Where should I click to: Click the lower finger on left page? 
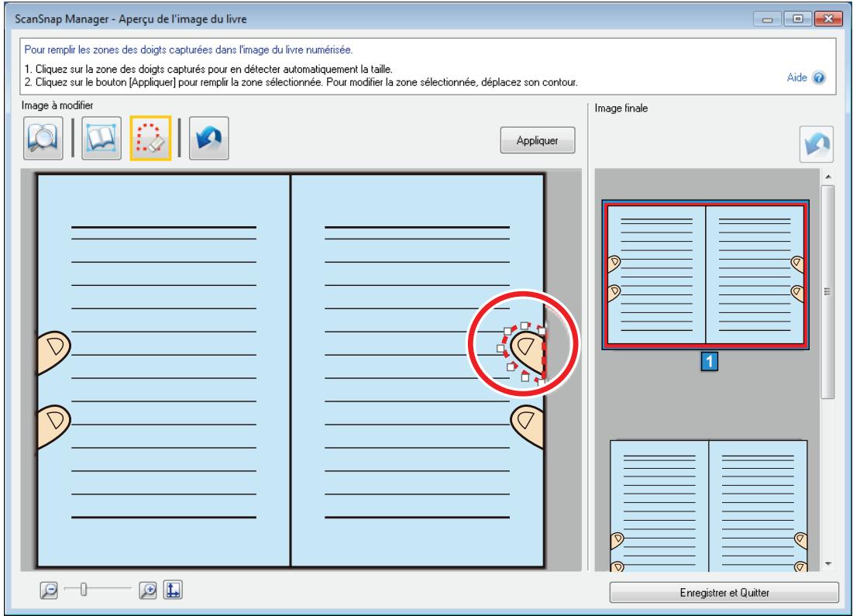pos(53,426)
